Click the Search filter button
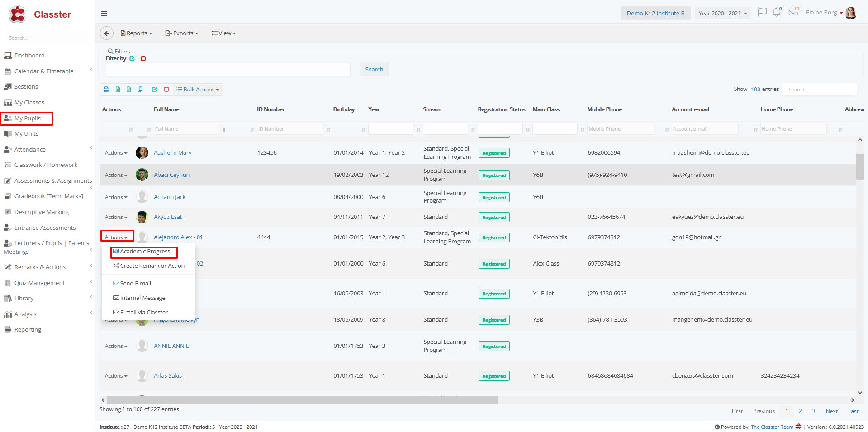Image resolution: width=868 pixels, height=432 pixels. [374, 70]
